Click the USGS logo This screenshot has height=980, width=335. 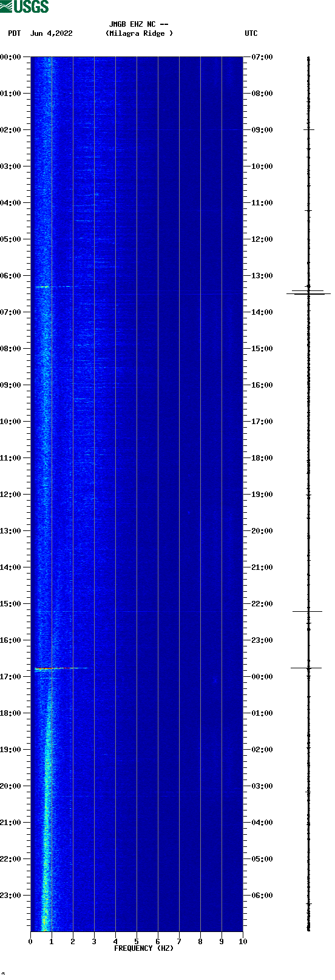[x=24, y=7]
